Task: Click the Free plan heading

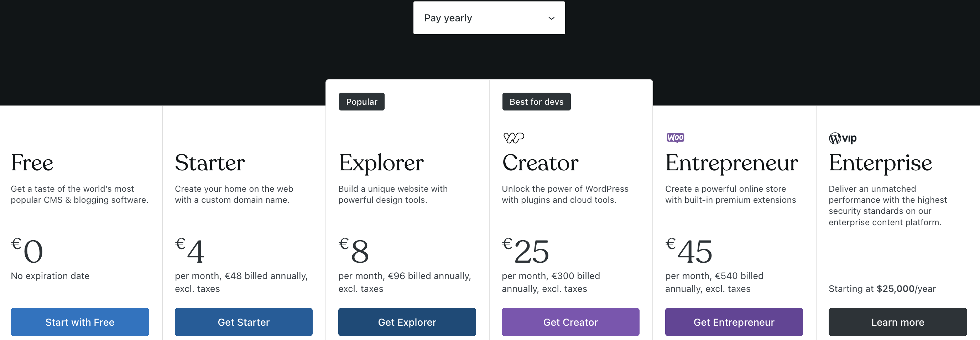Action: tap(32, 163)
